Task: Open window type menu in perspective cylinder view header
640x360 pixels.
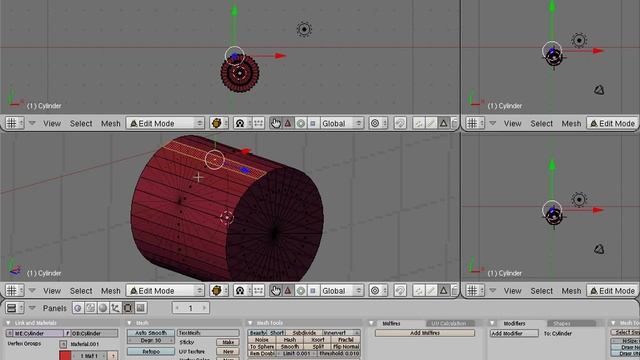Action: click(14, 290)
